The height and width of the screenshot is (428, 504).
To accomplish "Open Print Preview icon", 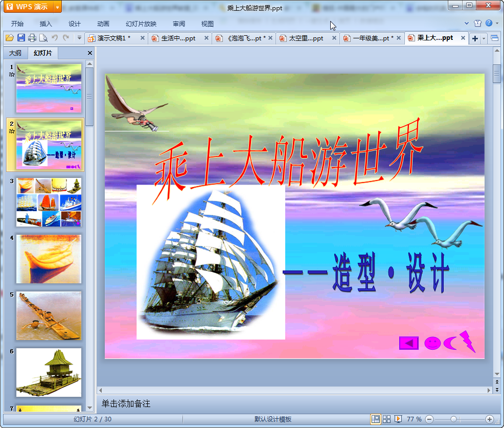I will (43, 38).
